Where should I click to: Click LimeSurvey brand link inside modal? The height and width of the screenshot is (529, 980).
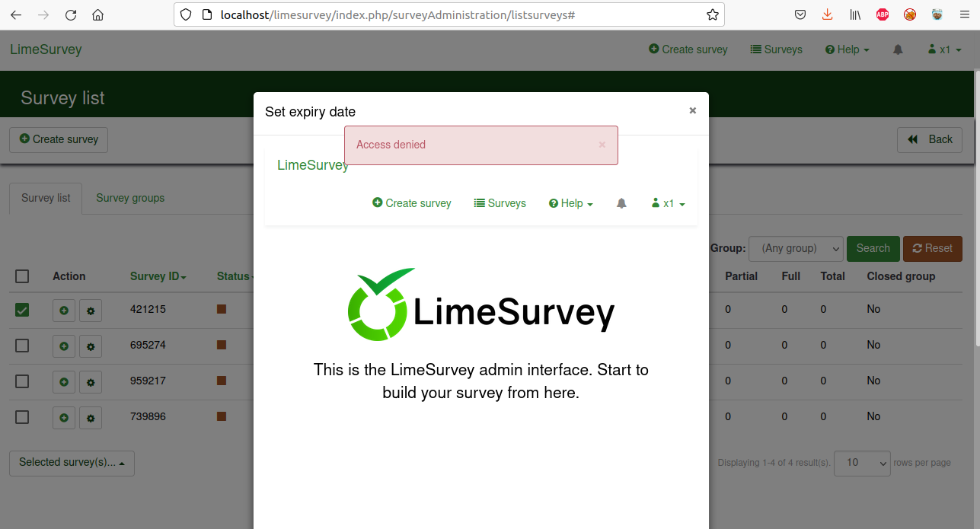(313, 165)
